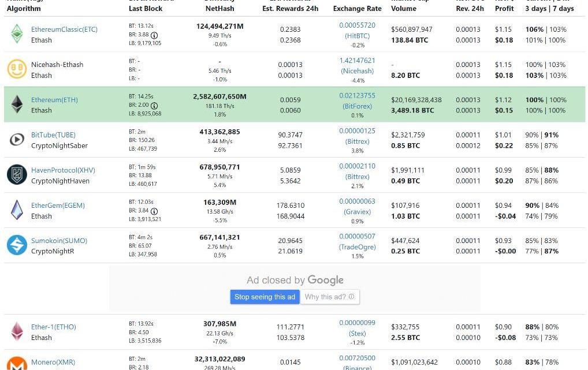This screenshot has width=588, height=370.
Task: Click the BitTube play-button logo
Action: (17, 140)
